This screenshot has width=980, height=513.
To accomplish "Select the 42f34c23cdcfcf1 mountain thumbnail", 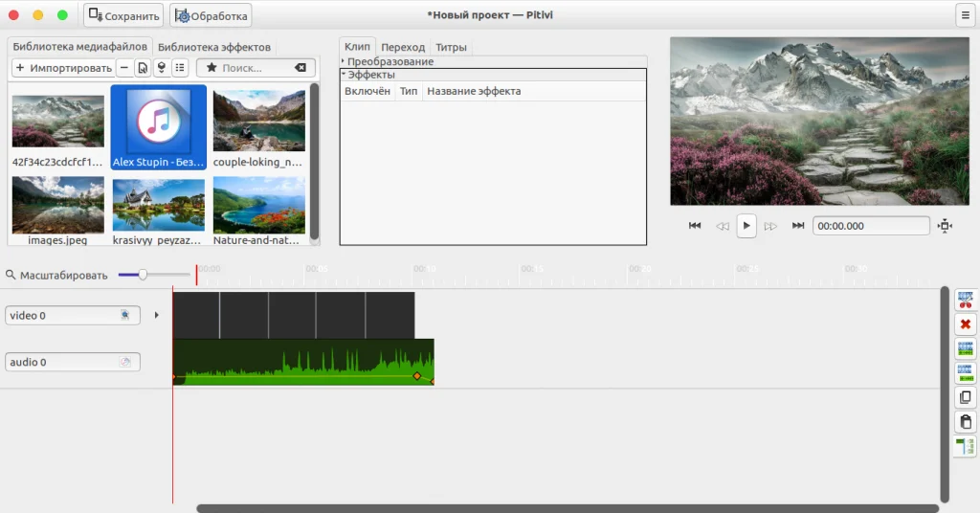I will [57, 127].
